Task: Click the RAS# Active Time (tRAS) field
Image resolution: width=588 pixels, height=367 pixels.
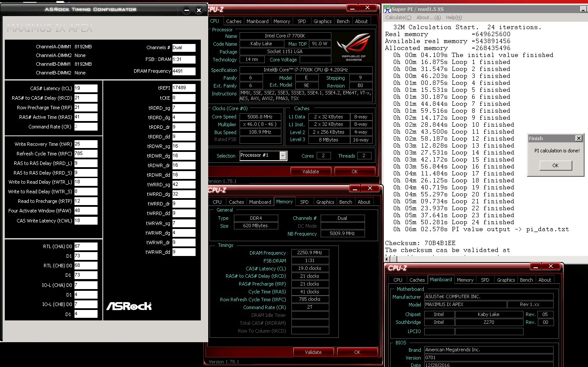Action: coord(86,117)
